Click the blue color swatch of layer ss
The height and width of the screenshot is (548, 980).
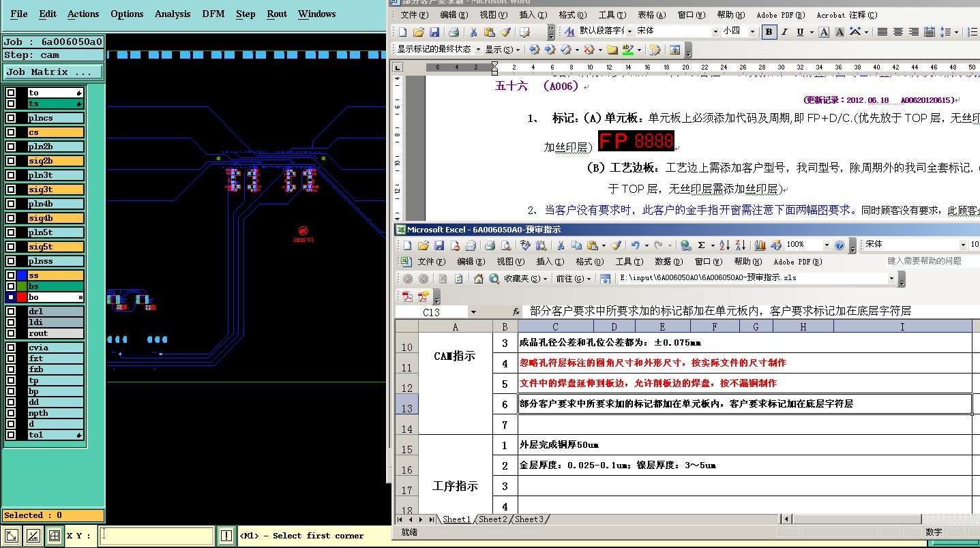21,275
